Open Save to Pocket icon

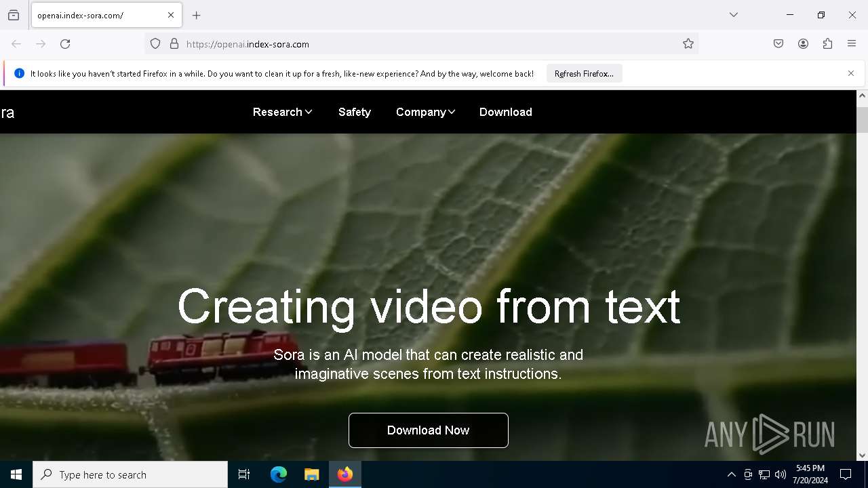coord(778,44)
